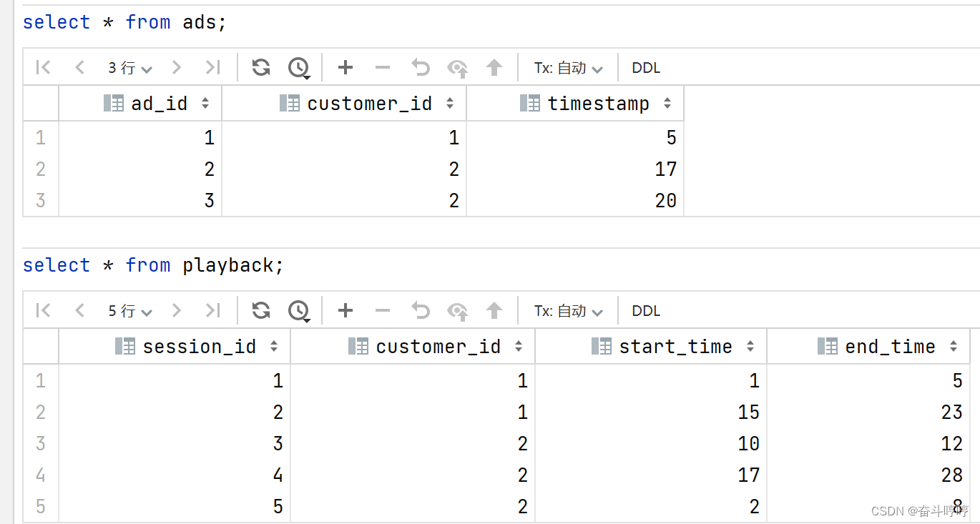980x524 pixels.
Task: Click DDL button in ads toolbar
Action: pyautogui.click(x=646, y=68)
